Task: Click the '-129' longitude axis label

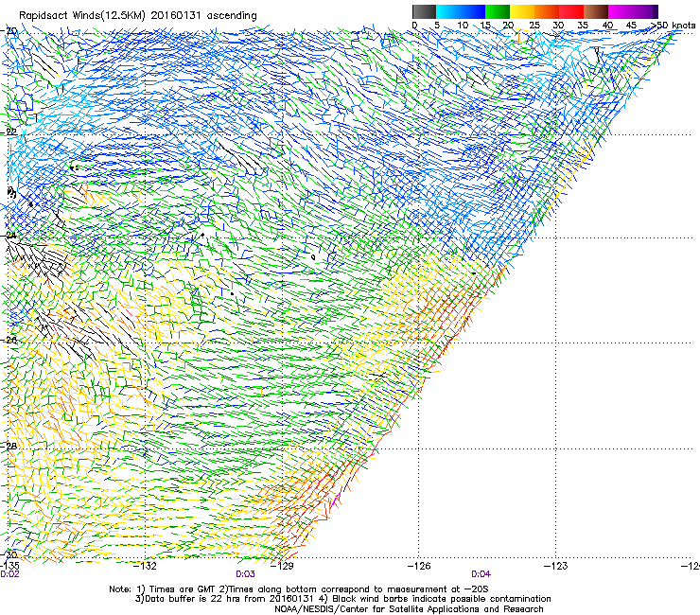Action: 282,566
